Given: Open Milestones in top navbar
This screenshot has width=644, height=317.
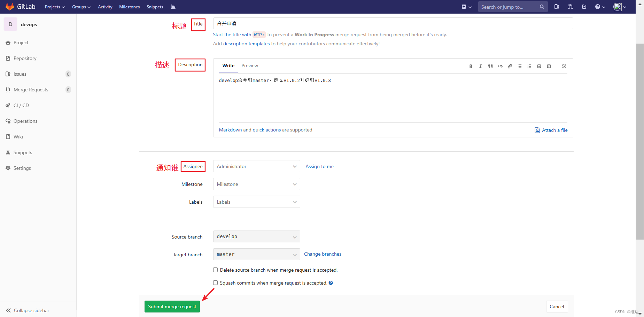Looking at the screenshot, I should coord(129,7).
